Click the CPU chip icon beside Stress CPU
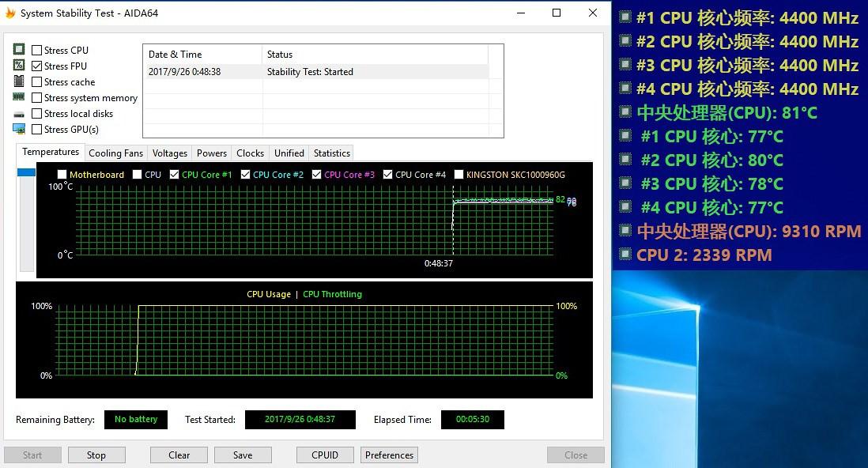Image resolution: width=868 pixels, height=468 pixels. point(18,50)
